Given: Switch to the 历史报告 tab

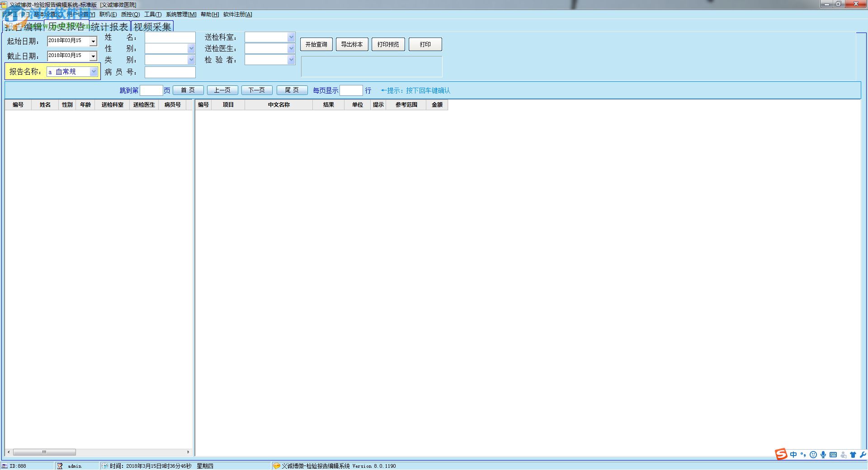Looking at the screenshot, I should pyautogui.click(x=66, y=27).
